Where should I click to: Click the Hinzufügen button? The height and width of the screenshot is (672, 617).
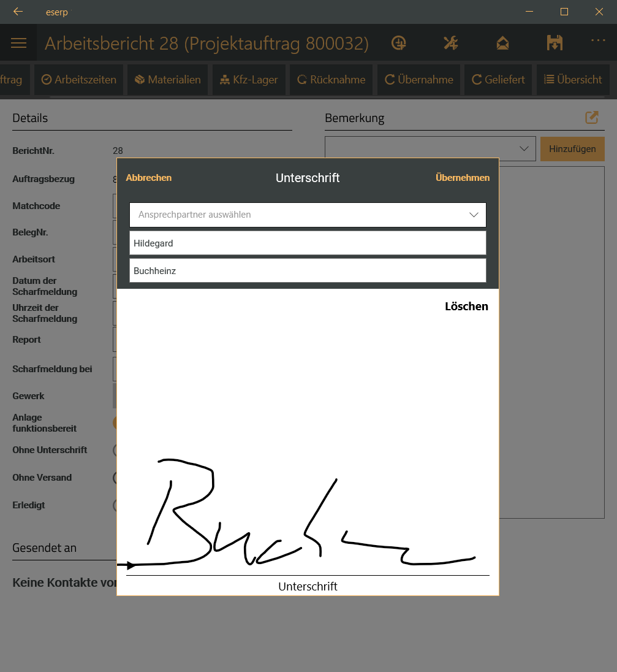click(x=572, y=149)
